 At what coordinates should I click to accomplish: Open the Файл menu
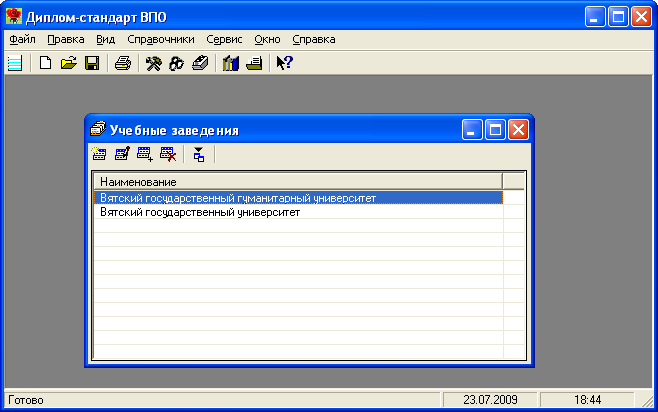(22, 39)
